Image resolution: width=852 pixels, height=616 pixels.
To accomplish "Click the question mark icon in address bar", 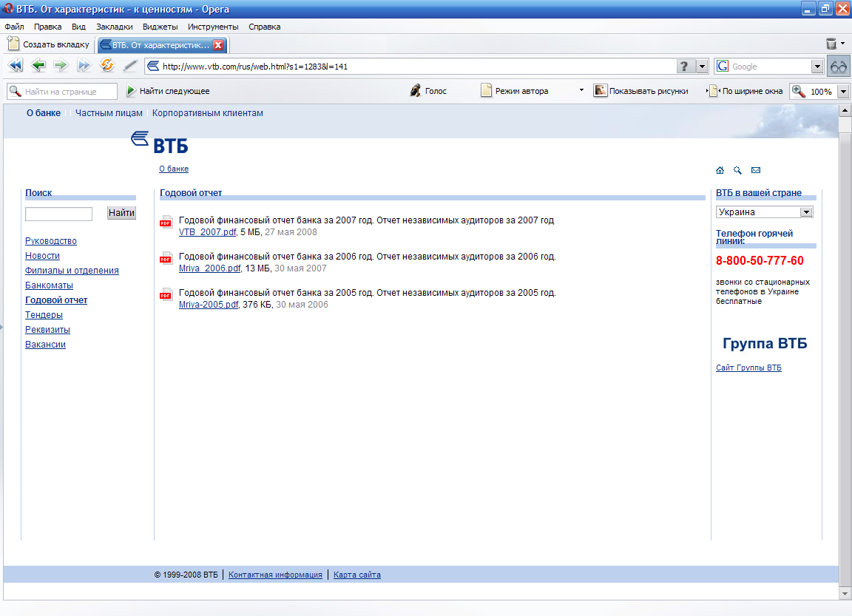I will pyautogui.click(x=685, y=67).
